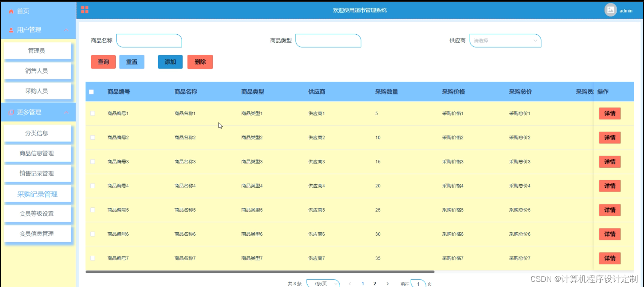Open 详情 for 商品编号6 row
This screenshot has height=287, width=644.
click(610, 234)
